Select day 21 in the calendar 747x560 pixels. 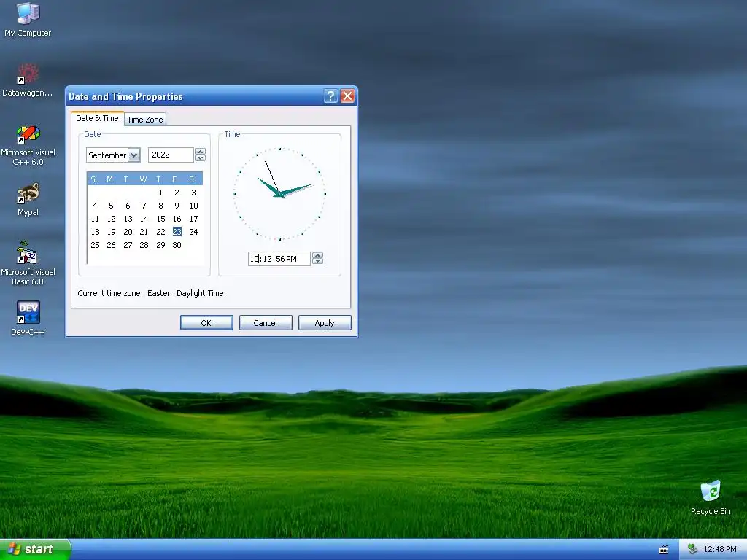click(144, 232)
